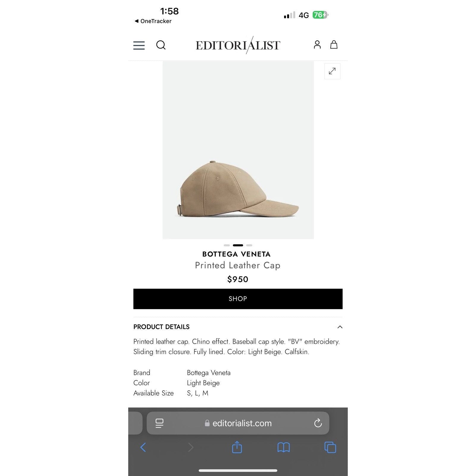Tap the beige cap product image
The image size is (476, 476).
(x=238, y=150)
